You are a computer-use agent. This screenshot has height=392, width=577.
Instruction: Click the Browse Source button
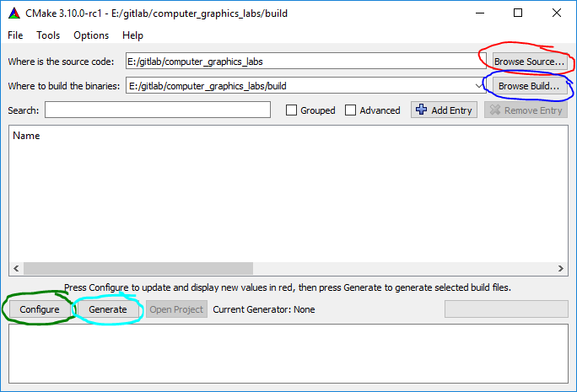pyautogui.click(x=529, y=62)
